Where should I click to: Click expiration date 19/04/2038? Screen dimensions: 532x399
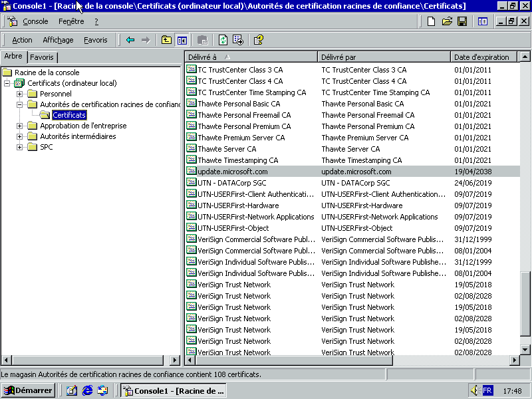(473, 172)
